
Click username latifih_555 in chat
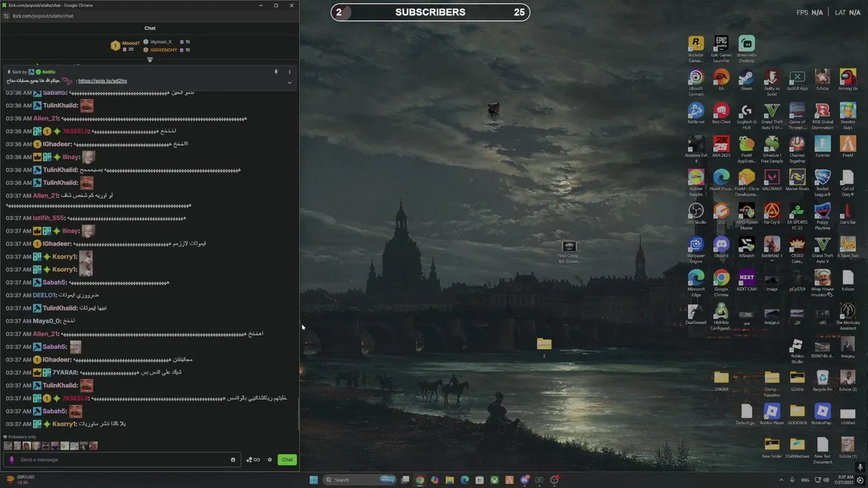click(x=49, y=218)
